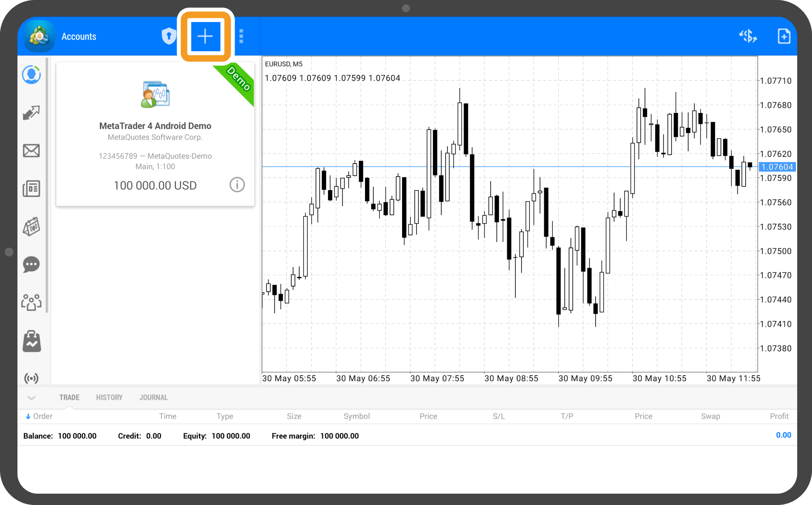
Task: Switch to the JOURNAL tab
Action: click(154, 398)
